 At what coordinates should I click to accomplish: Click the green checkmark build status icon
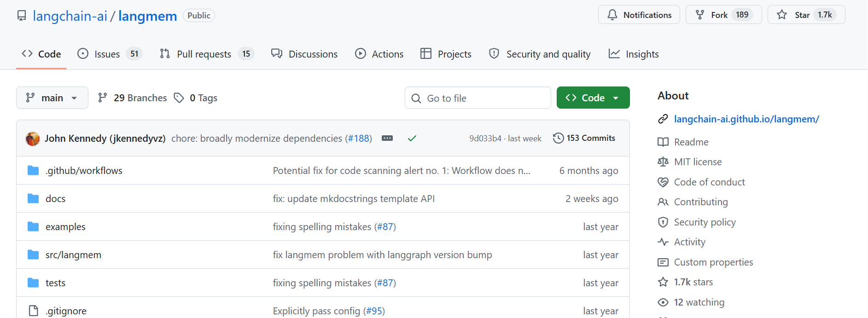coord(412,138)
